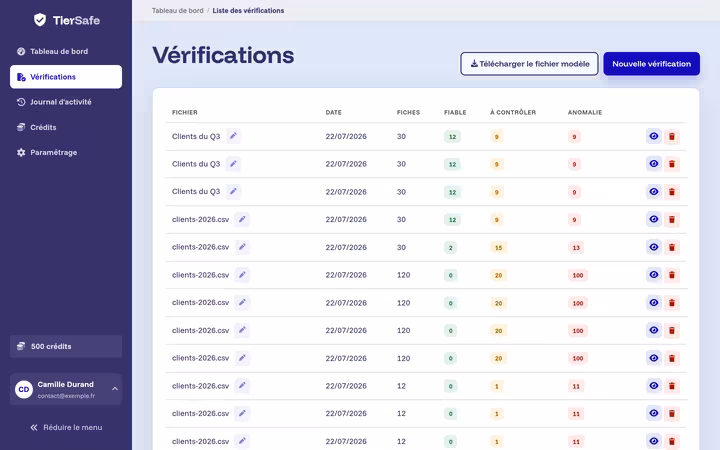Delete the row with 13 anomalies
Screen dimensions: 720x450
[x=672, y=247]
